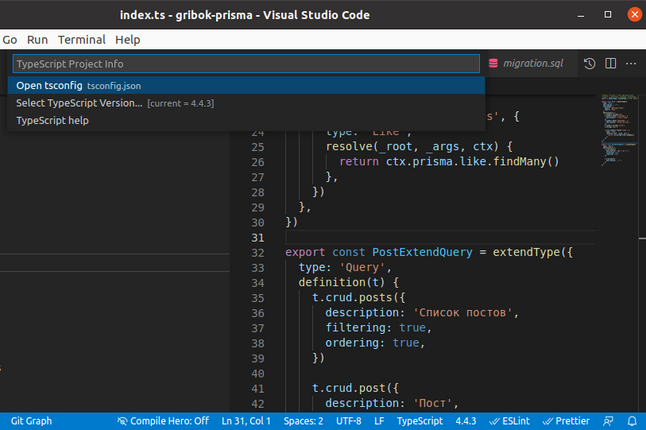The width and height of the screenshot is (646, 430).
Task: Click Prettier status bar item
Action: coord(566,421)
